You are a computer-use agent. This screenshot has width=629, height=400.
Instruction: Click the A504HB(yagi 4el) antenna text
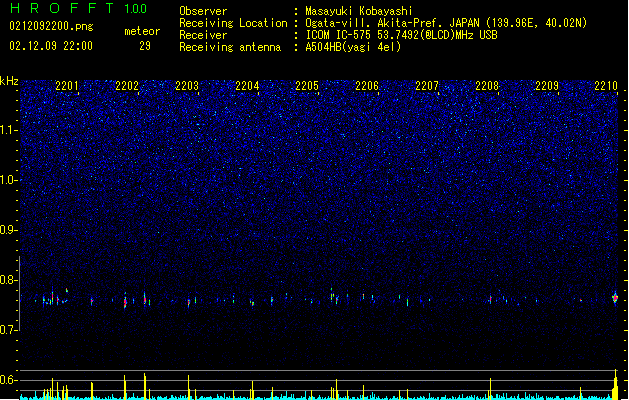(x=353, y=47)
